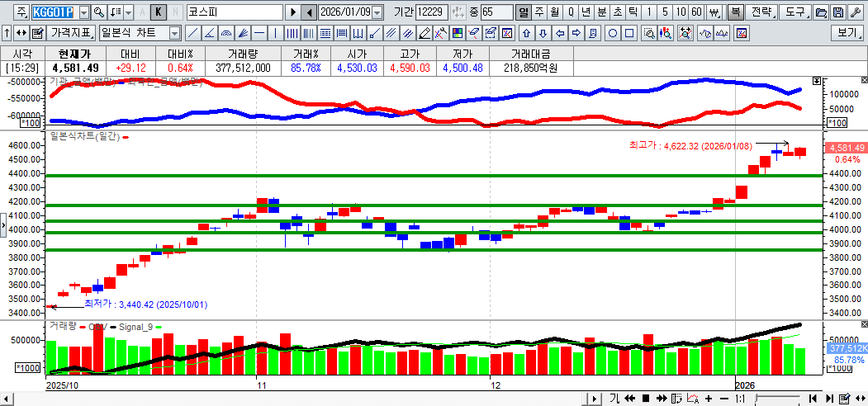
Task: Click the 가격지표 price indicator button
Action: point(72,34)
